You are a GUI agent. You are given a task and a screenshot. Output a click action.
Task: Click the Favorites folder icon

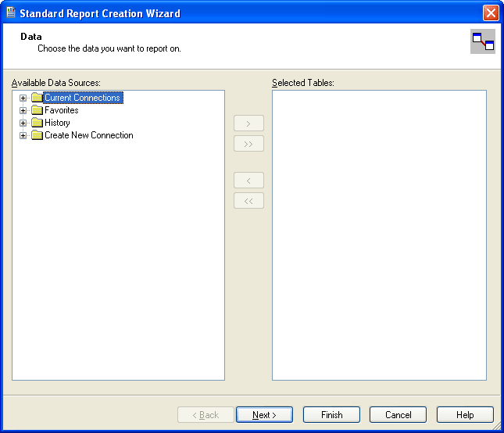click(37, 110)
